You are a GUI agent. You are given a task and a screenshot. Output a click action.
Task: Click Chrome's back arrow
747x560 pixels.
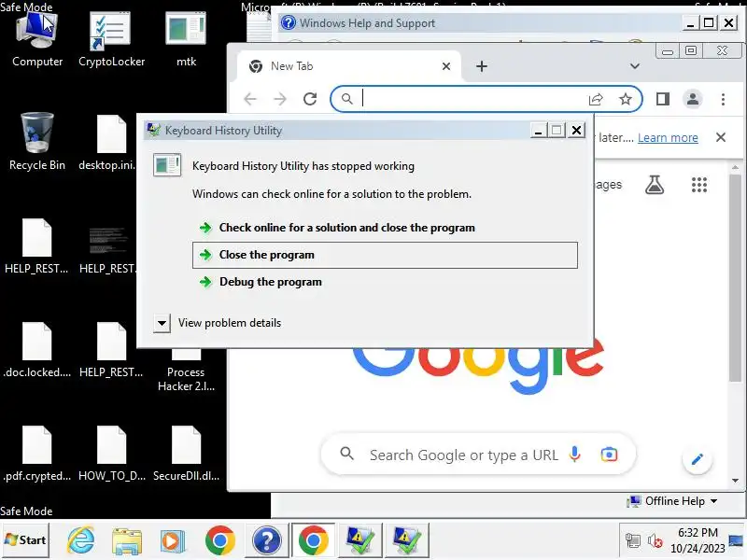pyautogui.click(x=250, y=99)
